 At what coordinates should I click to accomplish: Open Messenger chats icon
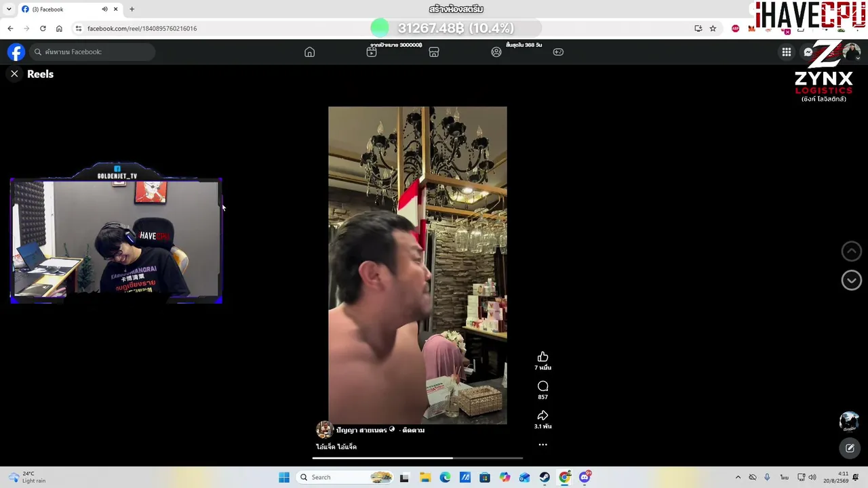808,52
